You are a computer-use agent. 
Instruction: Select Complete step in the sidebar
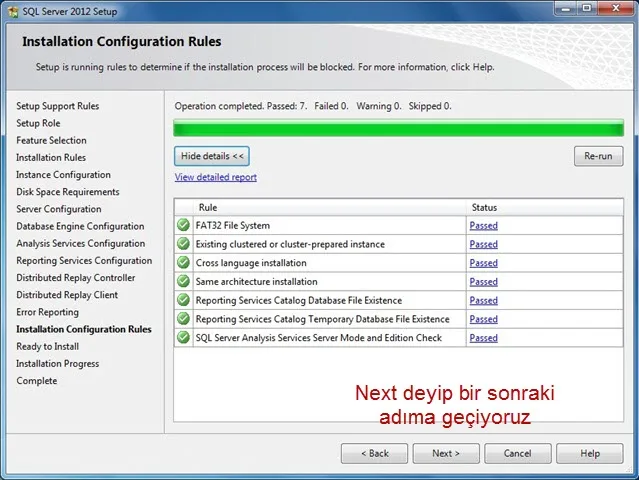[37, 381]
